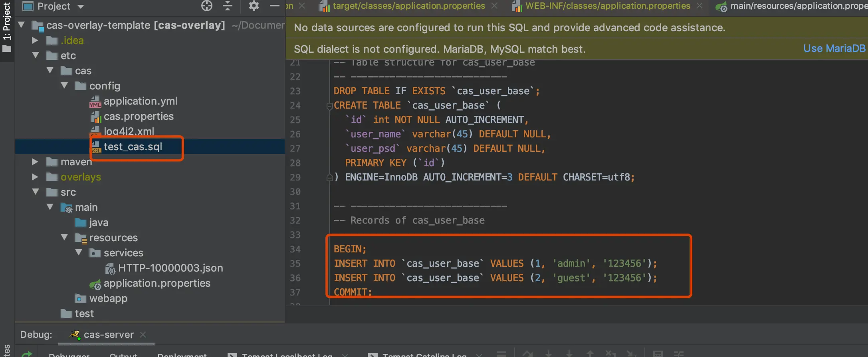Screen dimensions: 868x357
Task: Fold the CREATE TABLE block at line 24
Action: pyautogui.click(x=330, y=106)
